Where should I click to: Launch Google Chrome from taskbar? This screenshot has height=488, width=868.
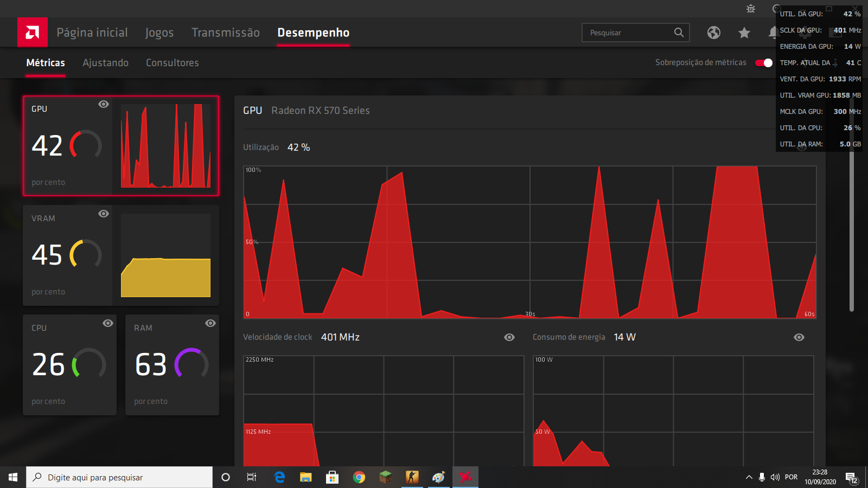359,477
